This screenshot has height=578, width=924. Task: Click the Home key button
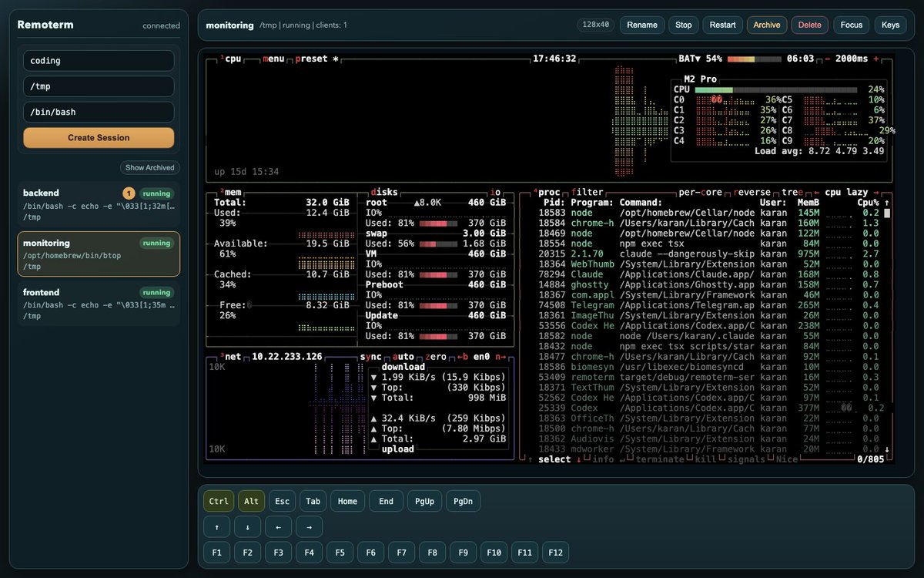347,501
